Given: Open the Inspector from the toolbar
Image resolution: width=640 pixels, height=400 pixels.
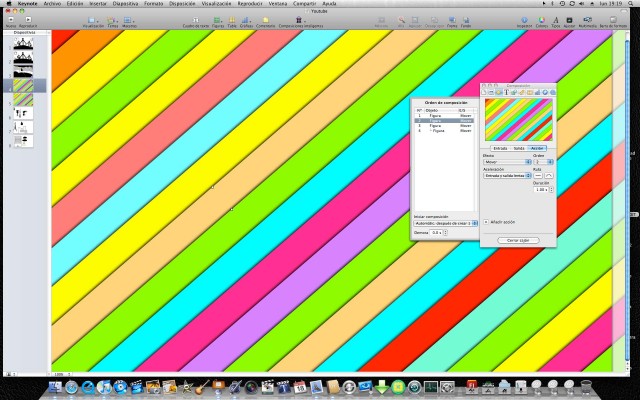Looking at the screenshot, I should point(524,20).
